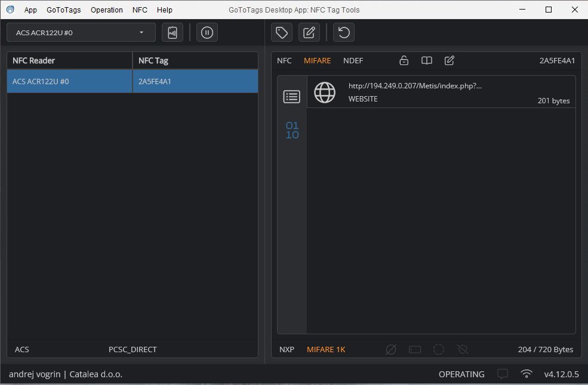Open the ACS ACR122U #0 reader dropdown
Viewport: 588px width, 385px height.
coord(81,32)
